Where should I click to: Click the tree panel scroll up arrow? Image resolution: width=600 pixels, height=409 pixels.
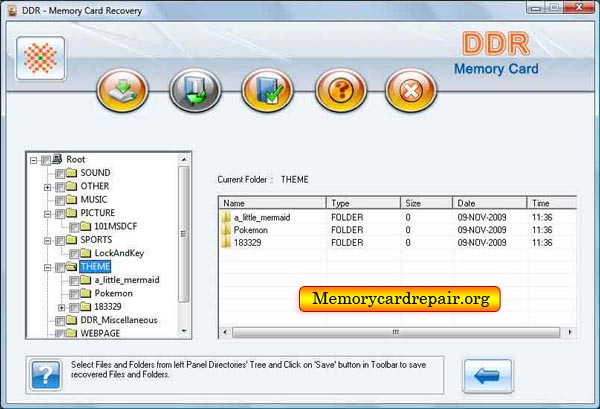tap(184, 159)
